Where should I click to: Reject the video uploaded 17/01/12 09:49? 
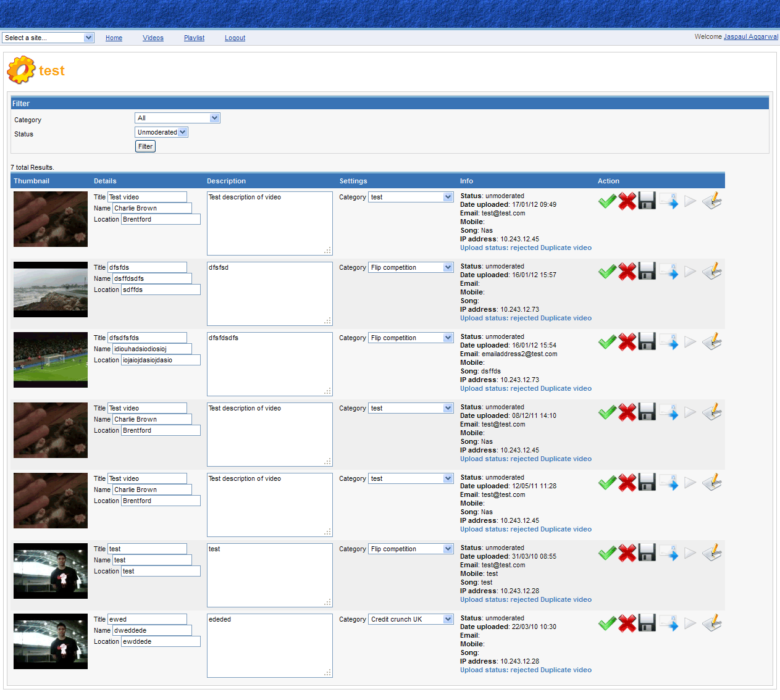(x=627, y=201)
